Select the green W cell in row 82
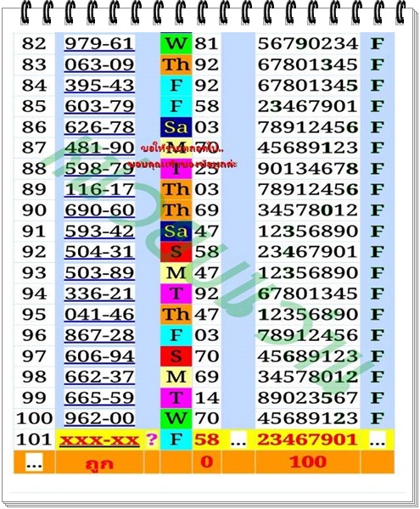The width and height of the screenshot is (420, 509). point(176,43)
